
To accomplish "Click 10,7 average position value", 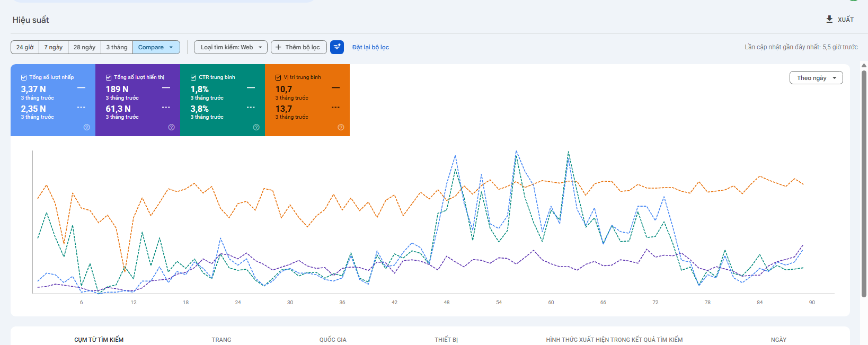I will coord(284,89).
